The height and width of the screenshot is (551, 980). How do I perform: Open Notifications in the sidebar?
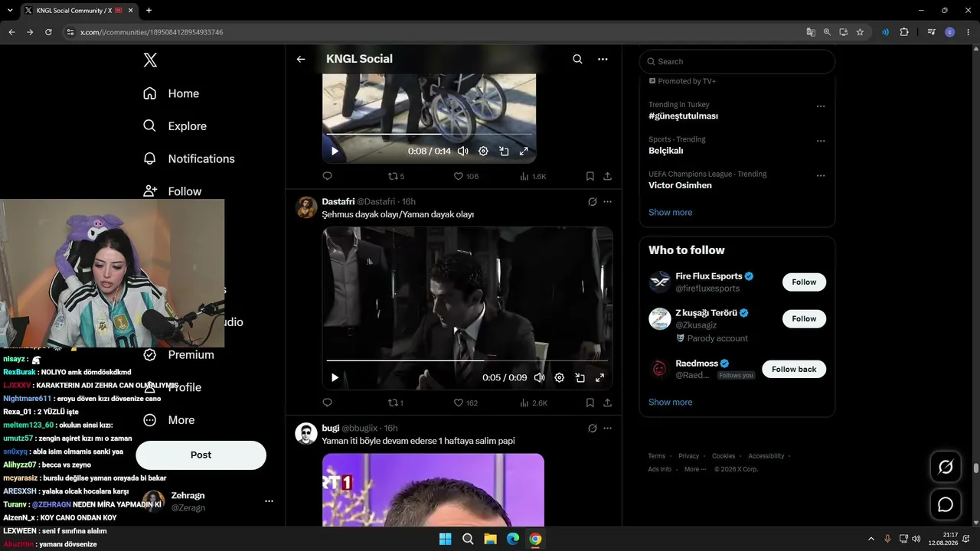click(189, 158)
